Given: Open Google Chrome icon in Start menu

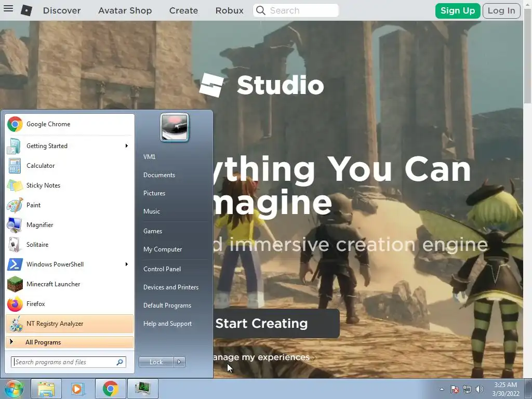Looking at the screenshot, I should click(15, 124).
